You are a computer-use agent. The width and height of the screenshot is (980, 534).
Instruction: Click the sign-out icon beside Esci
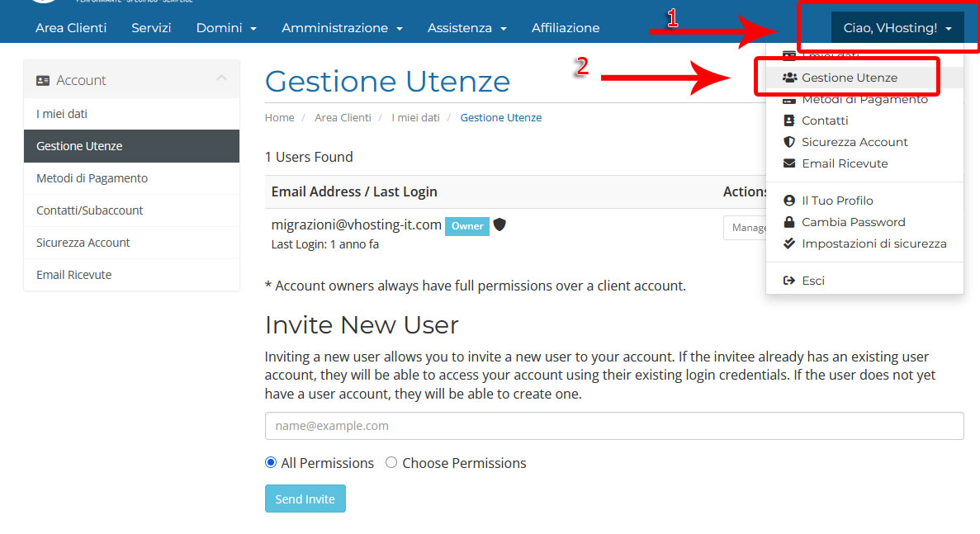tap(789, 281)
